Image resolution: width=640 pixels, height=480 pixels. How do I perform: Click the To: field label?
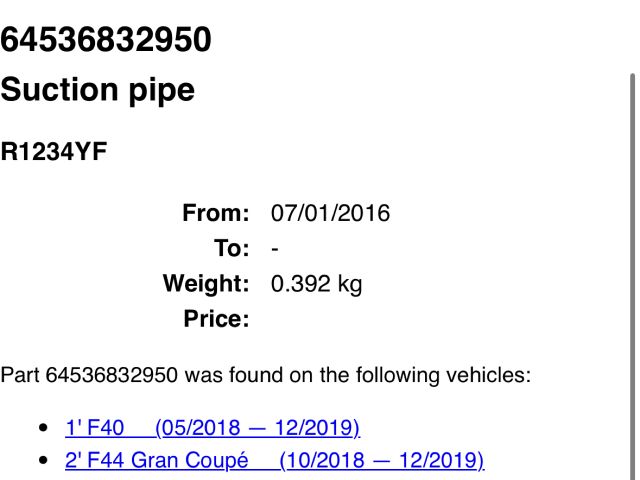pos(231,248)
